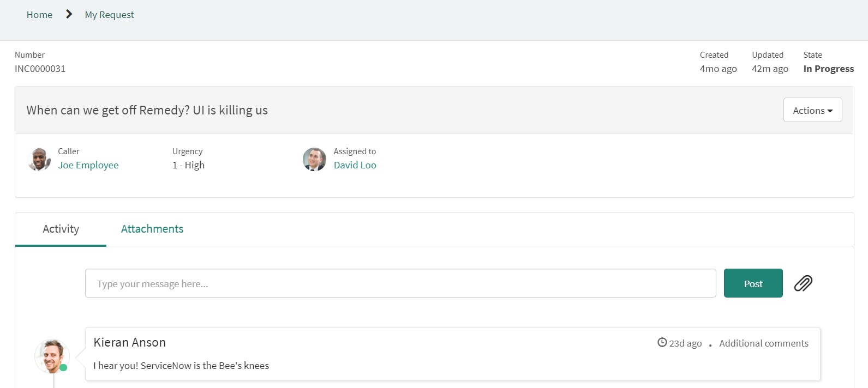Go to Home in breadcrumb
Image resolution: width=868 pixels, height=388 pixels.
(40, 15)
